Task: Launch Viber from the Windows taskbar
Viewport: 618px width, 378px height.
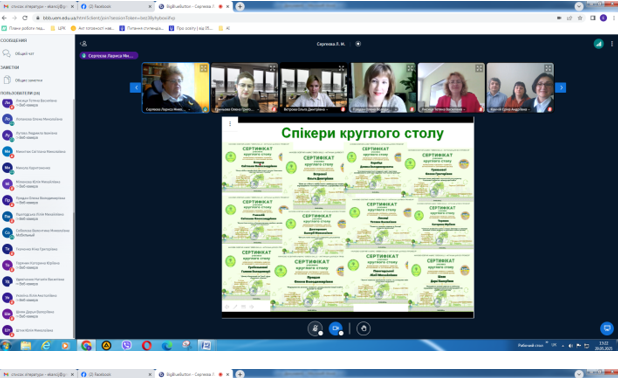Action: tap(126, 345)
